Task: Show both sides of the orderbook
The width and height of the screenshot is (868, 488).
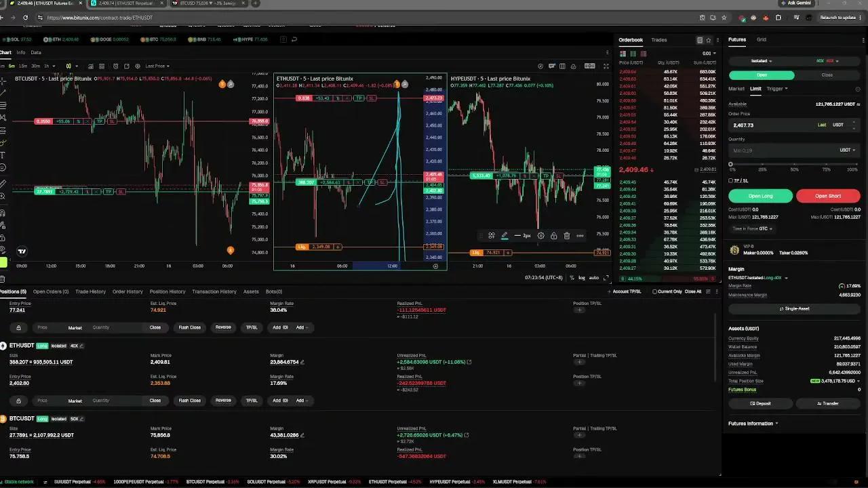Action: tap(624, 54)
